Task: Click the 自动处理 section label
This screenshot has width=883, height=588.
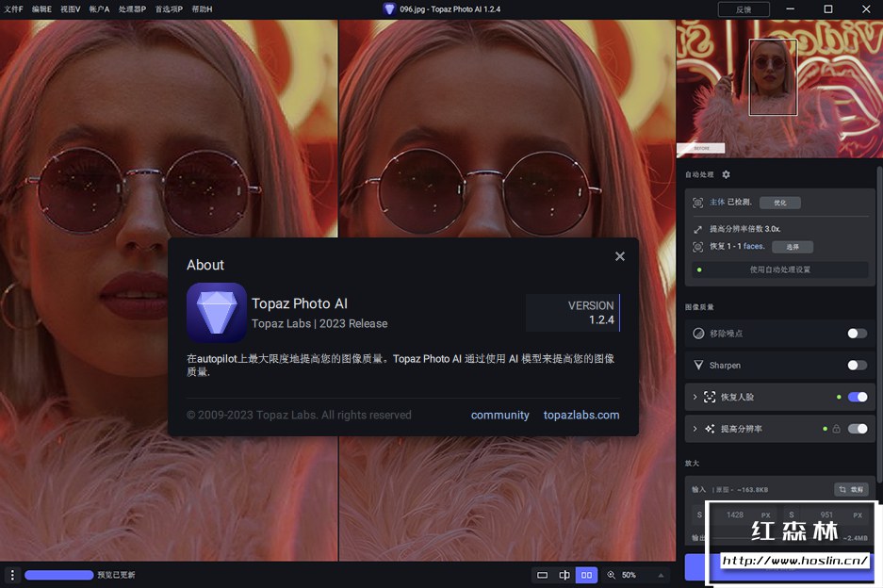Action: point(699,174)
